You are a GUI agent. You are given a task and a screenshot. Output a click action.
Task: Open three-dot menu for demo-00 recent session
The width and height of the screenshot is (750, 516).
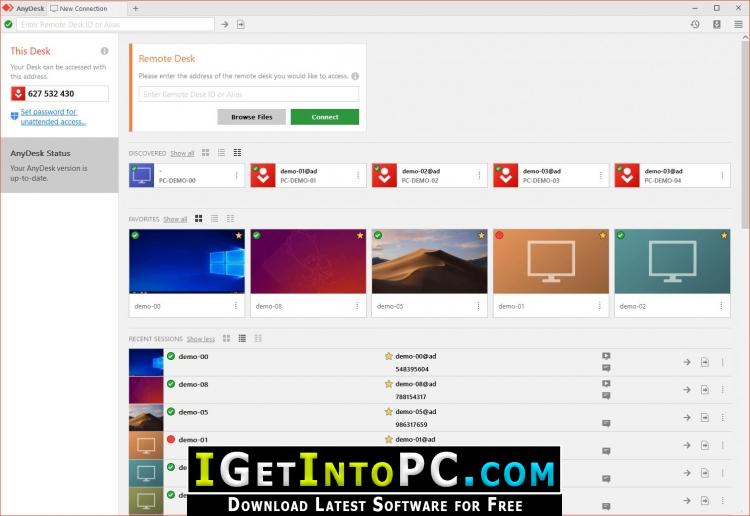[722, 362]
